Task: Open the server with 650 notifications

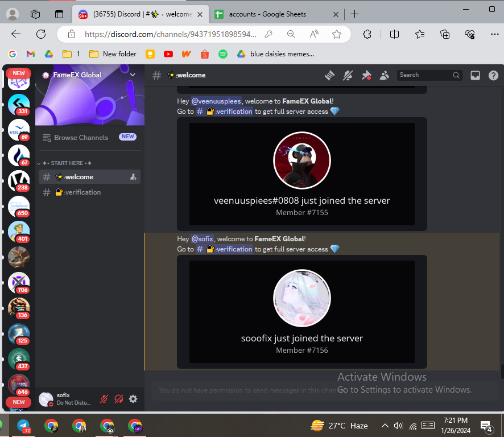Action: 19,206
